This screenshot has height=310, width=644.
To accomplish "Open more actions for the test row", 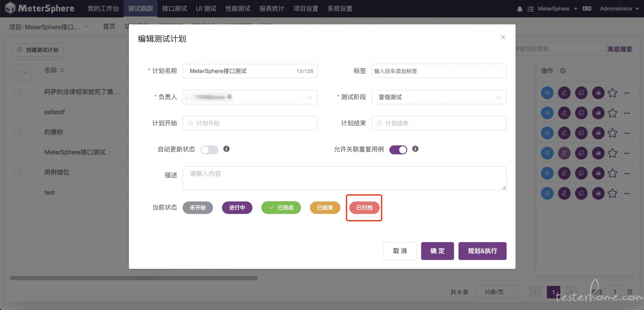I will point(627,193).
